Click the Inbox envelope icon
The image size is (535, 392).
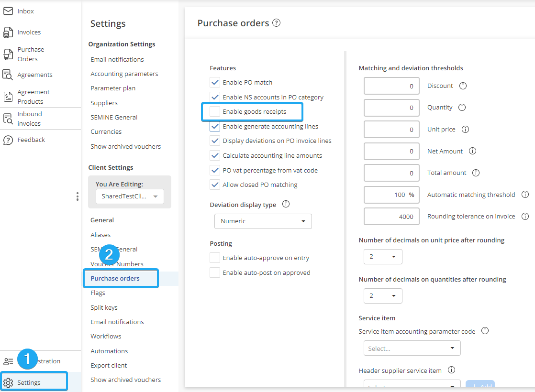click(x=8, y=11)
